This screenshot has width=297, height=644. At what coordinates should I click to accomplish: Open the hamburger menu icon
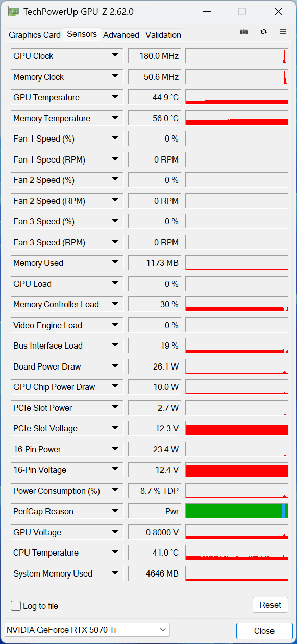pos(283,32)
